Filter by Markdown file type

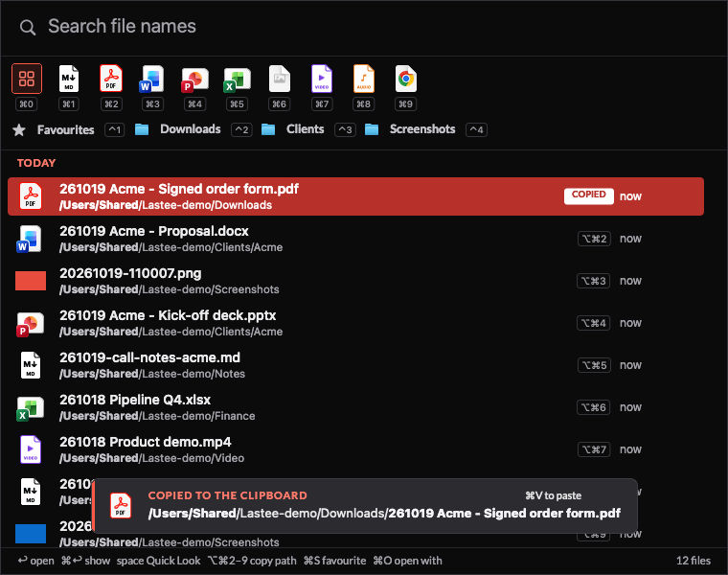pyautogui.click(x=69, y=79)
